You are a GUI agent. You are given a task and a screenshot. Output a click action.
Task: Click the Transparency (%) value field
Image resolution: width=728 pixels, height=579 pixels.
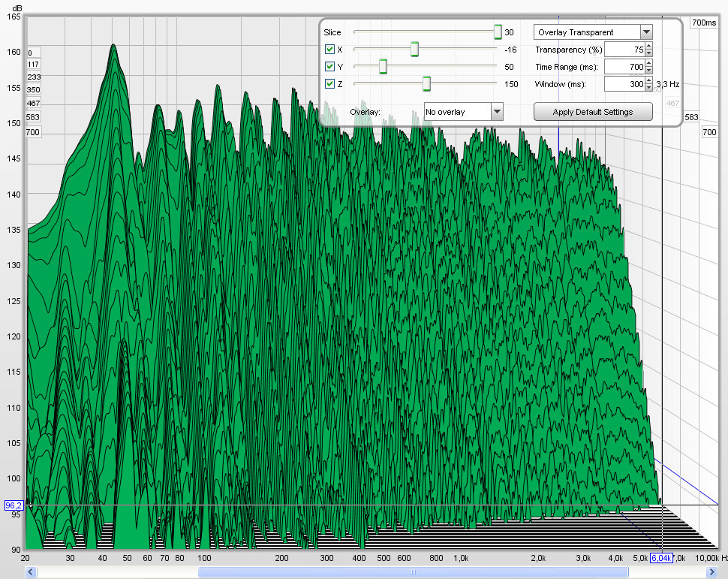(625, 50)
